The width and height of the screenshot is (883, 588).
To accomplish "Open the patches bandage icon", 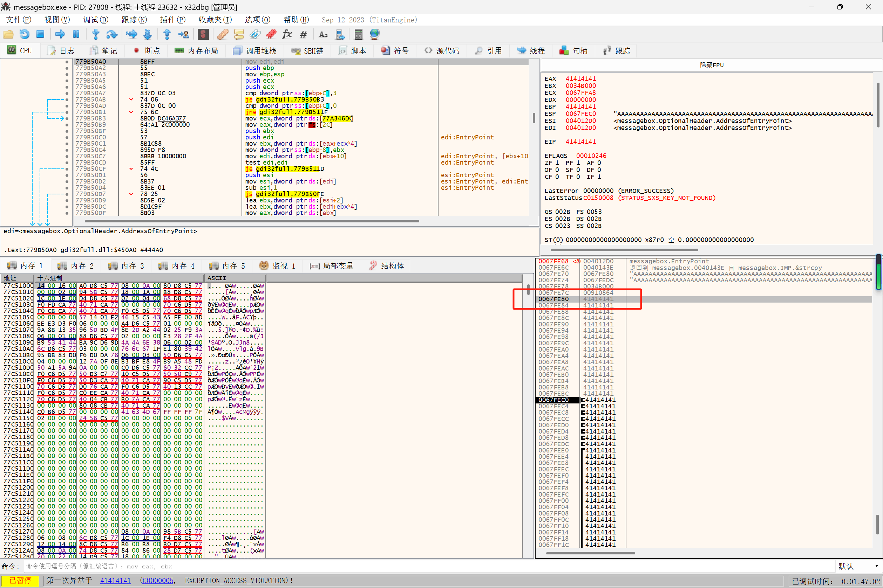I will tap(223, 35).
